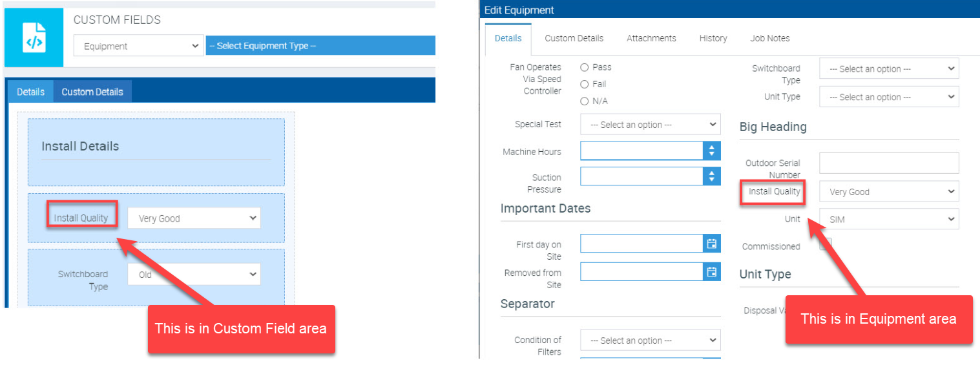
Task: Open calendar picker for First day on Site
Action: (x=711, y=244)
